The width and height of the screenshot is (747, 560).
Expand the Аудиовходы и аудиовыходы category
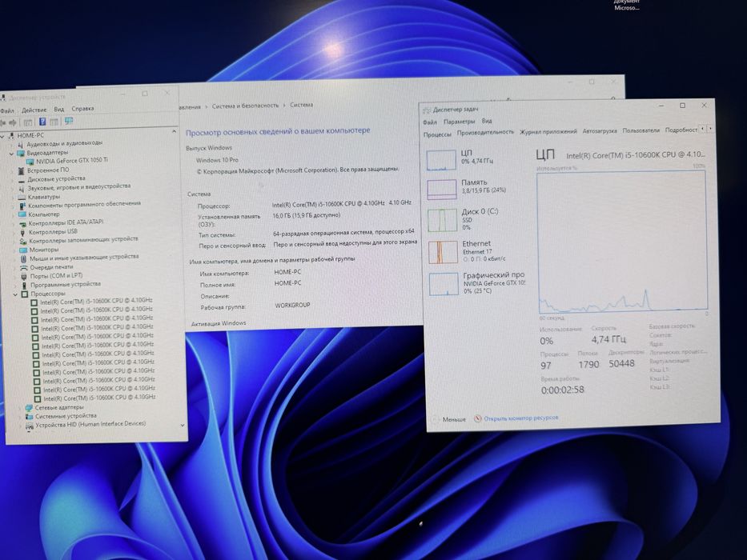tap(12, 144)
